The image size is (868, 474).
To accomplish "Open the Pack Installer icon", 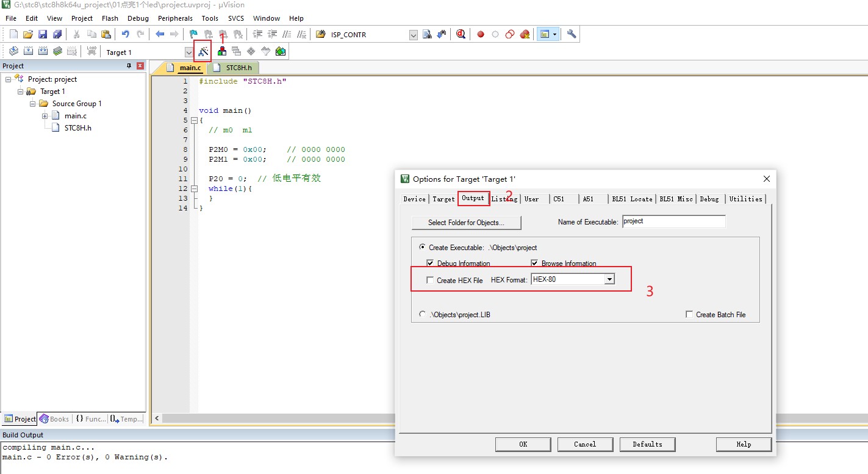I will tap(281, 51).
